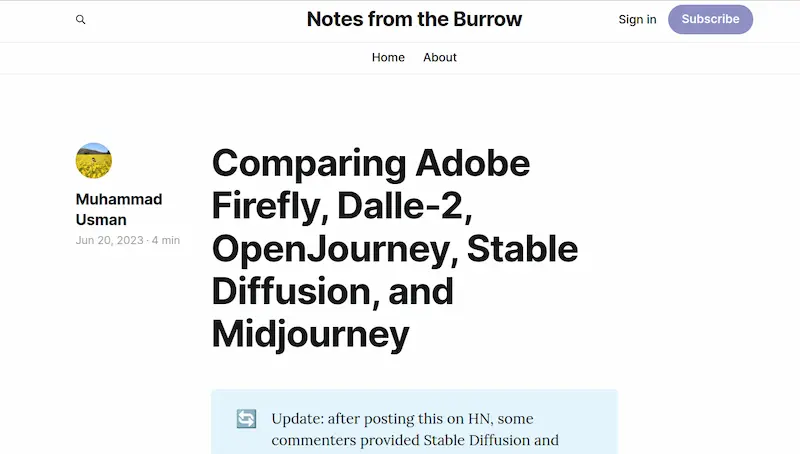800x454 pixels.
Task: Click 'Update:' at the start of the note
Action: point(297,419)
